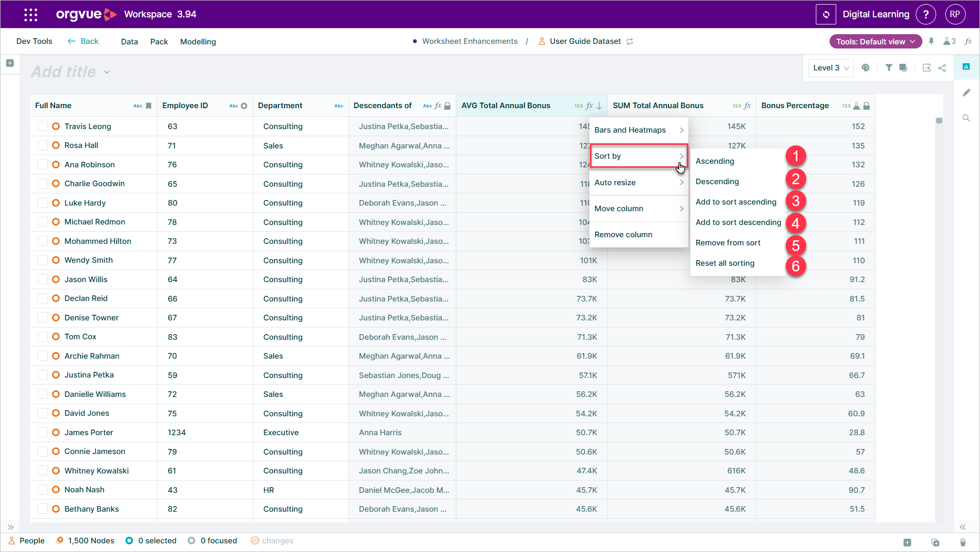Select Descending sort option

click(717, 182)
